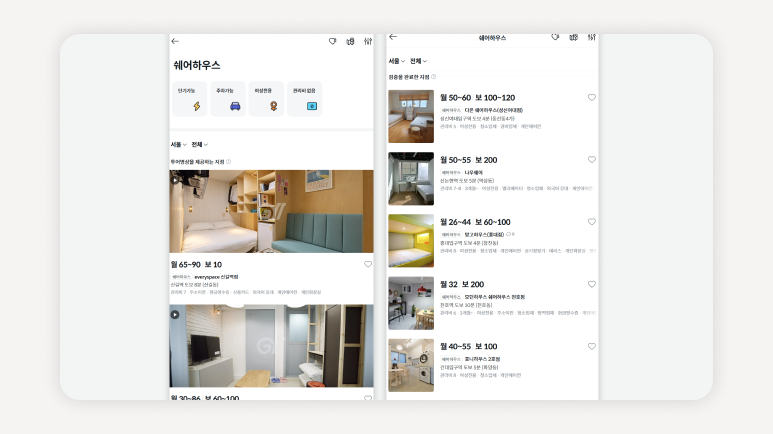Favorite the 월 26~44 보 60~100 listing

click(592, 222)
